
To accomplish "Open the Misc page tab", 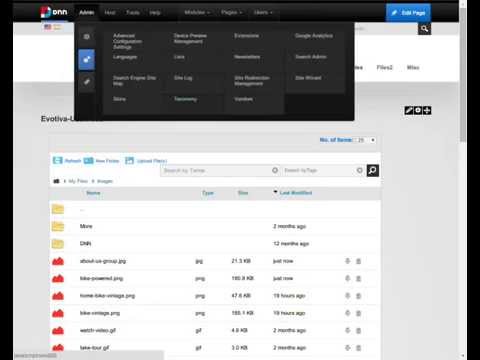I will pos(413,67).
